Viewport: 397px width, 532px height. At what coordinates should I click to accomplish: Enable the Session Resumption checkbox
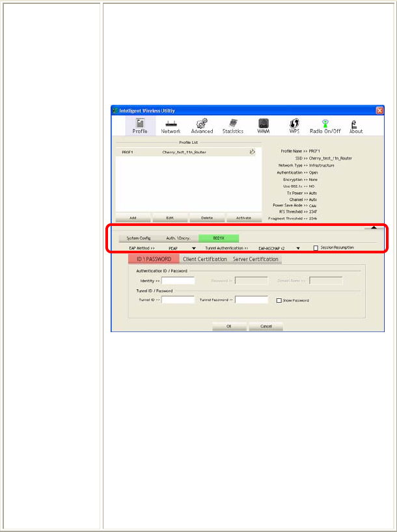[316, 248]
